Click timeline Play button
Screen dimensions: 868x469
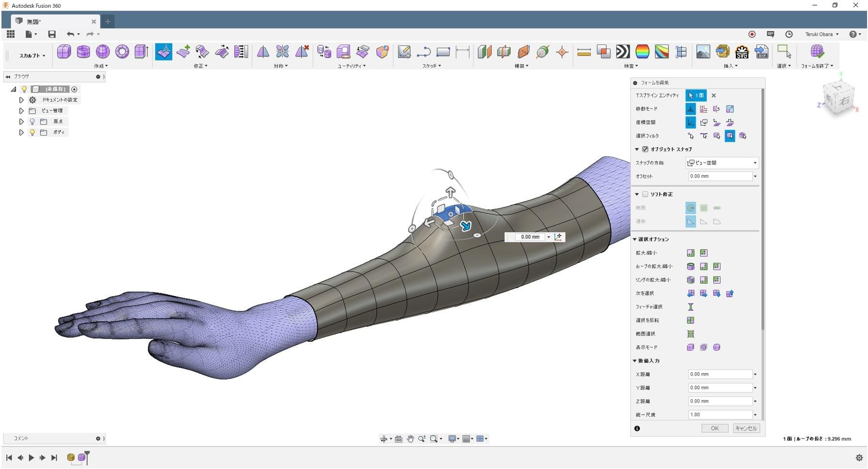31,457
